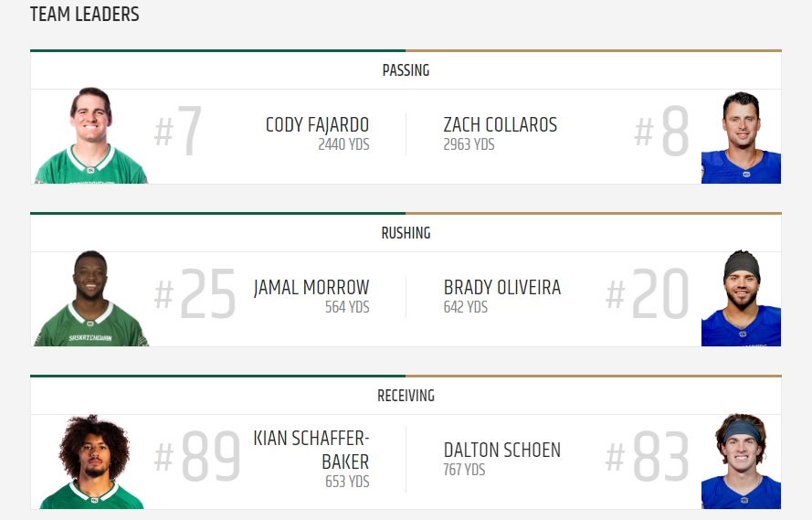Click the Zach Collaros name link

click(x=500, y=125)
